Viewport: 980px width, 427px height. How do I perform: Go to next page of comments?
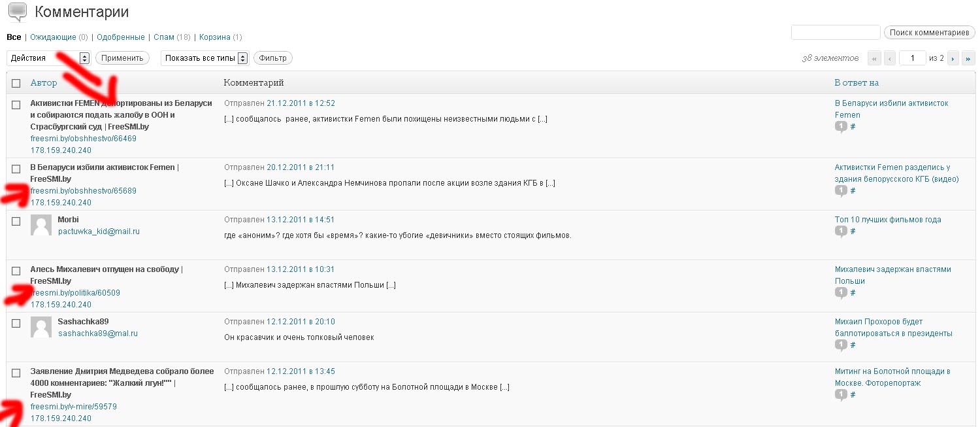953,58
